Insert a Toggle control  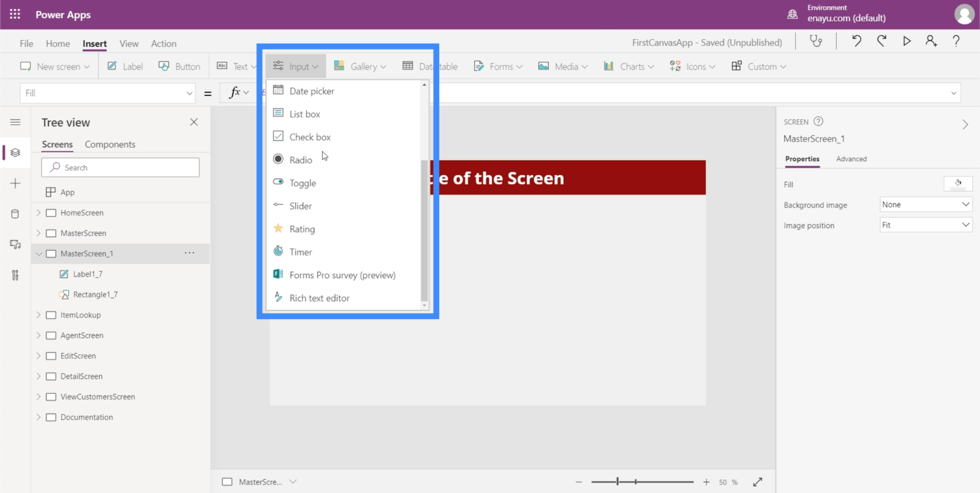tap(344, 183)
